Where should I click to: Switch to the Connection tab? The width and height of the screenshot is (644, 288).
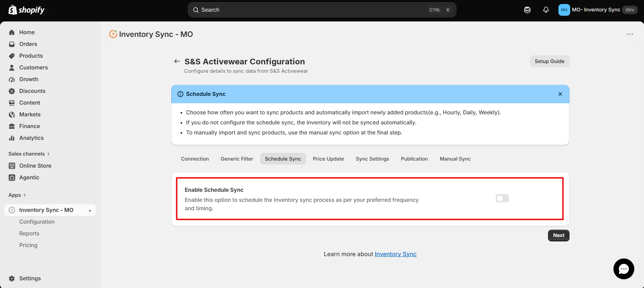pos(195,159)
